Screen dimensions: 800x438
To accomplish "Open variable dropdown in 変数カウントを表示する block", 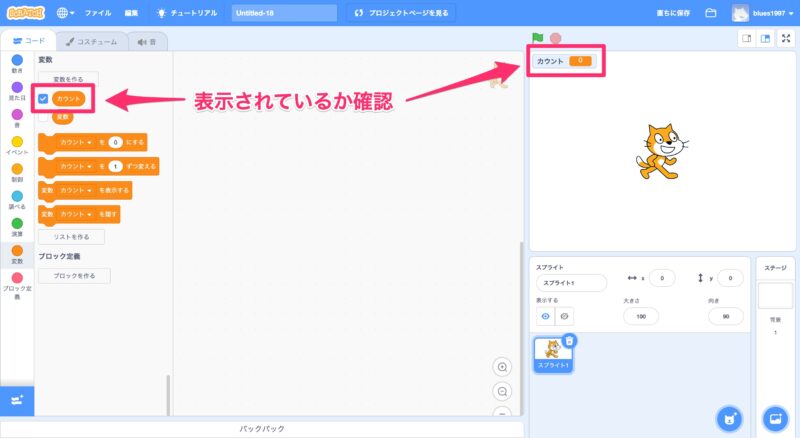I will pos(90,189).
